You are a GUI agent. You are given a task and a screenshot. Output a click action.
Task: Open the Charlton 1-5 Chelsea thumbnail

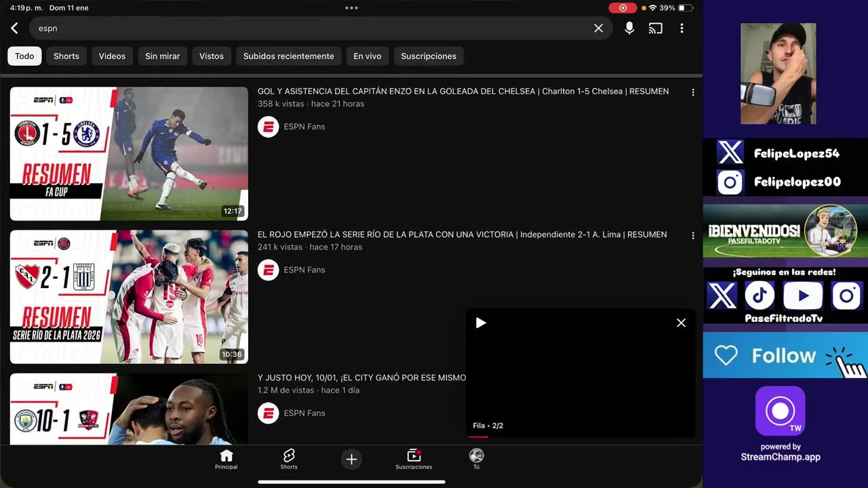pyautogui.click(x=129, y=154)
